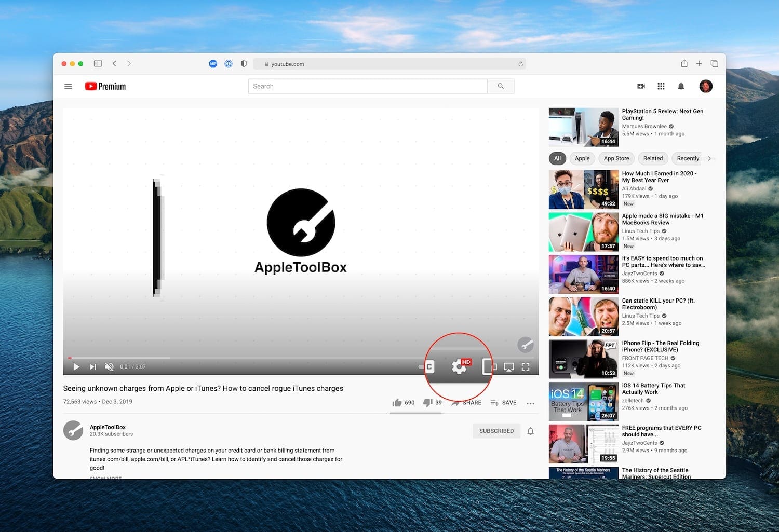Open Safari privacy report shield

pyautogui.click(x=244, y=64)
